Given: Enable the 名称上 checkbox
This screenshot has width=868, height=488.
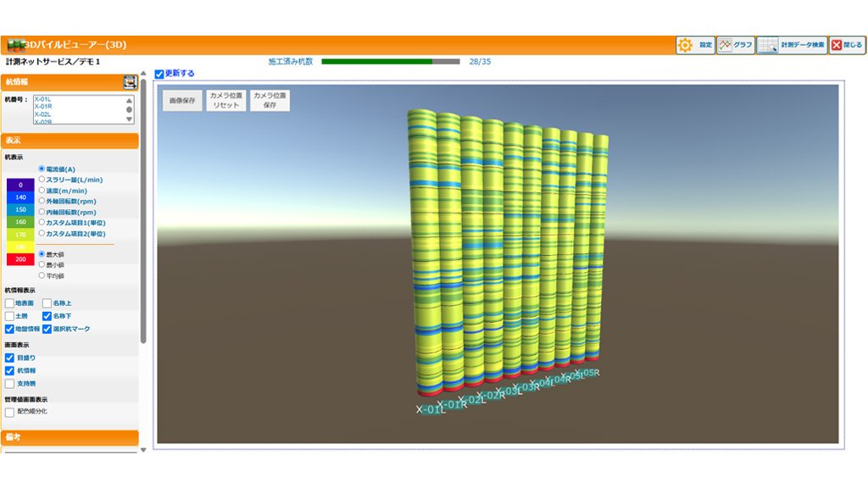Looking at the screenshot, I should point(47,303).
